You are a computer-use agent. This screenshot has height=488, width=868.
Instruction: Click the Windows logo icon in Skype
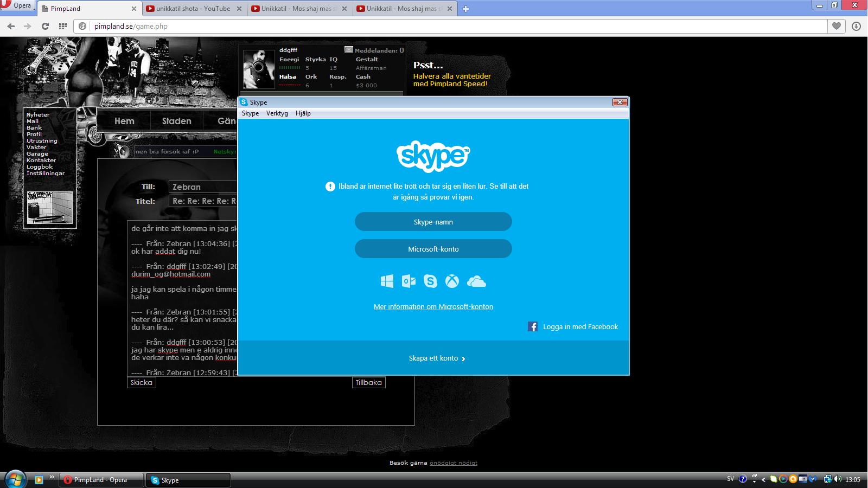(x=387, y=281)
